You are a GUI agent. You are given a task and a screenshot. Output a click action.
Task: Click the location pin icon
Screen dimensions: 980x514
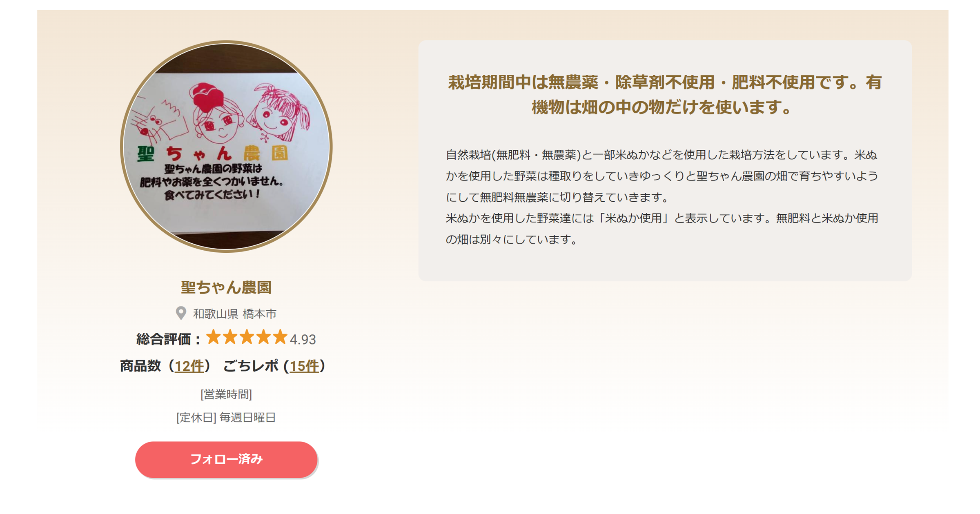(x=181, y=313)
